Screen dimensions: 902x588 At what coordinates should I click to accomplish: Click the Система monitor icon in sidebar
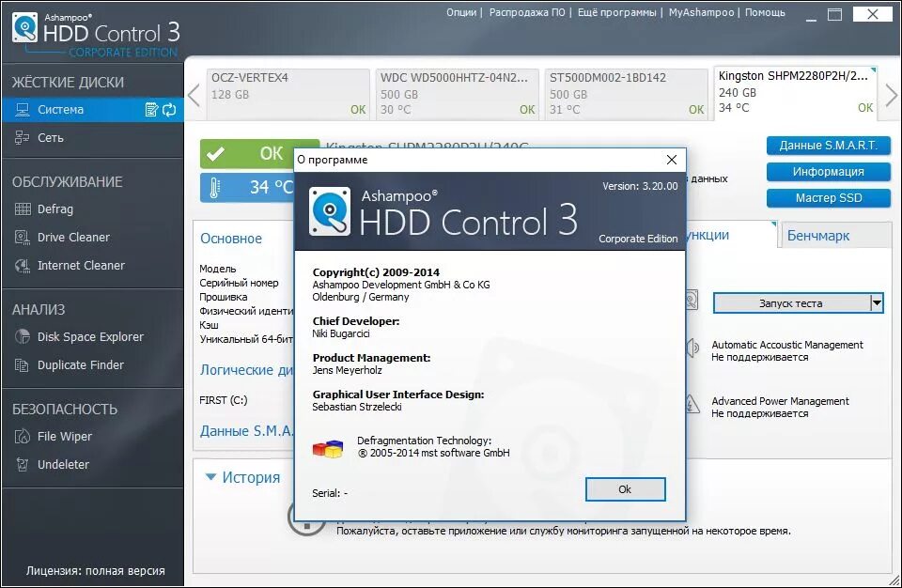click(x=23, y=109)
